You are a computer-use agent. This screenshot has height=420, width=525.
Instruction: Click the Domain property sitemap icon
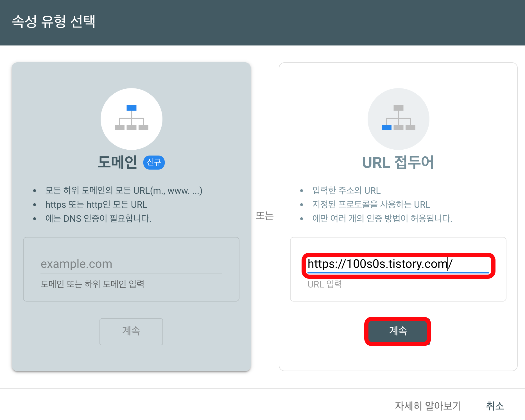[132, 119]
